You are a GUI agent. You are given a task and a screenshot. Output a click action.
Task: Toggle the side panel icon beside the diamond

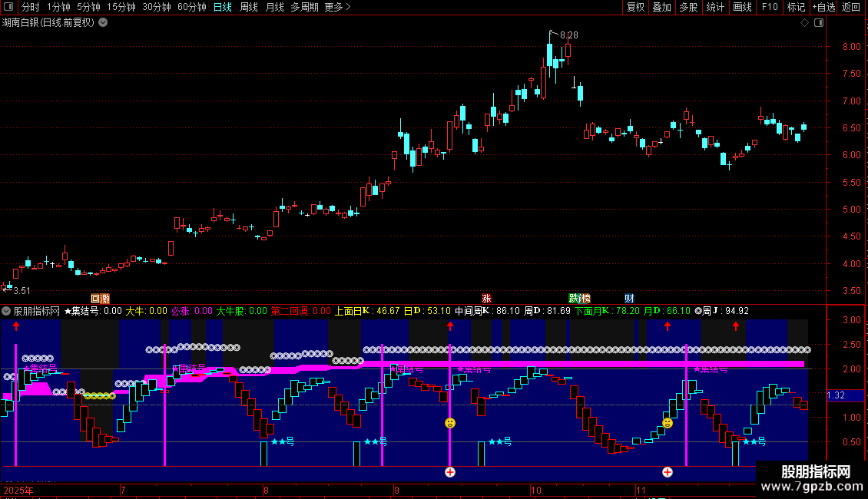[x=819, y=23]
